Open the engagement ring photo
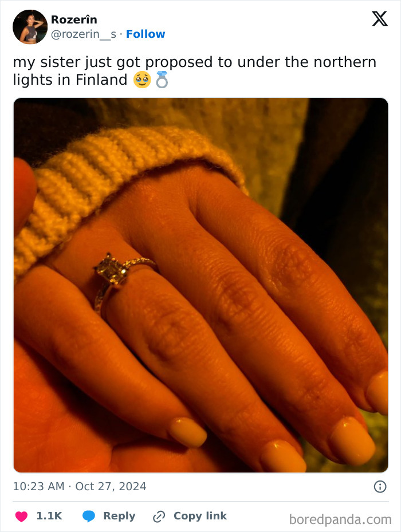Screen dimensions: 401x532 click(x=200, y=285)
